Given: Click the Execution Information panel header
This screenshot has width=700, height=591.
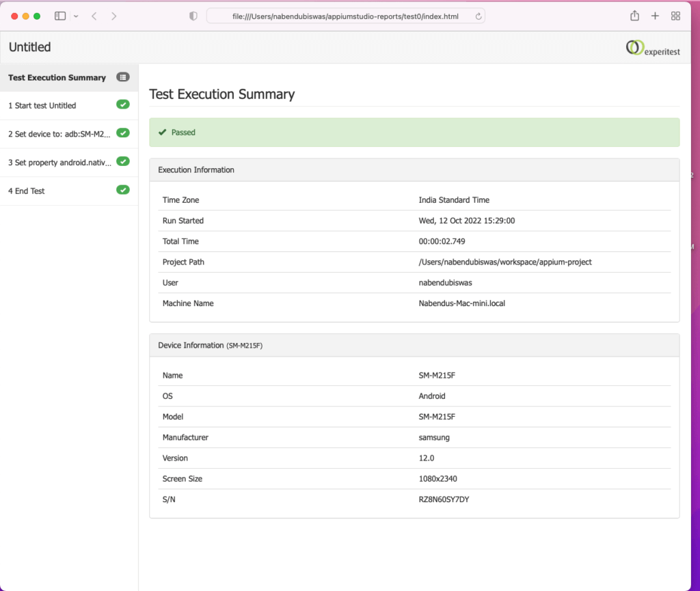Looking at the screenshot, I should (x=414, y=170).
